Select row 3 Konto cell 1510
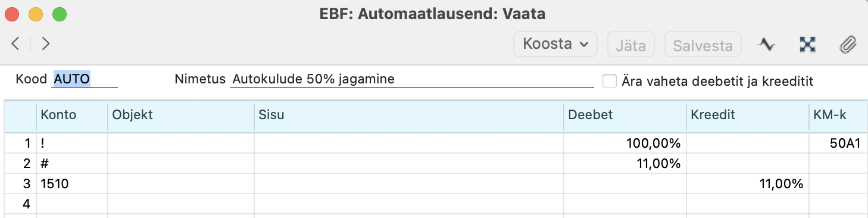868x218 pixels. (71, 184)
